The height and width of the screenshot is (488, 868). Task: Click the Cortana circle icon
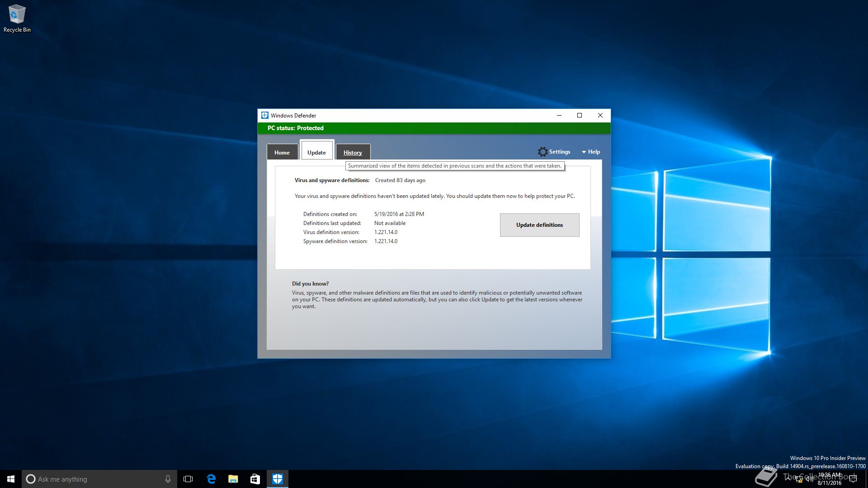click(31, 479)
